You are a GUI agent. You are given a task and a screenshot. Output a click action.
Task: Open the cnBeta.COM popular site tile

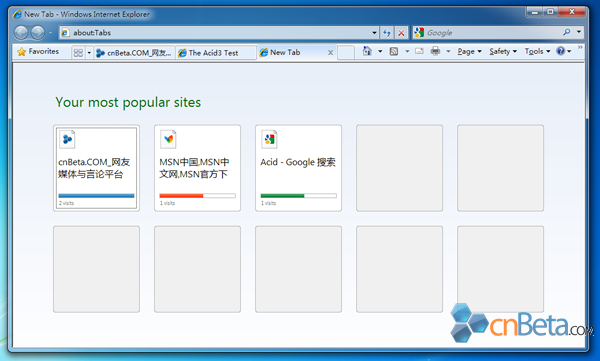tap(96, 168)
